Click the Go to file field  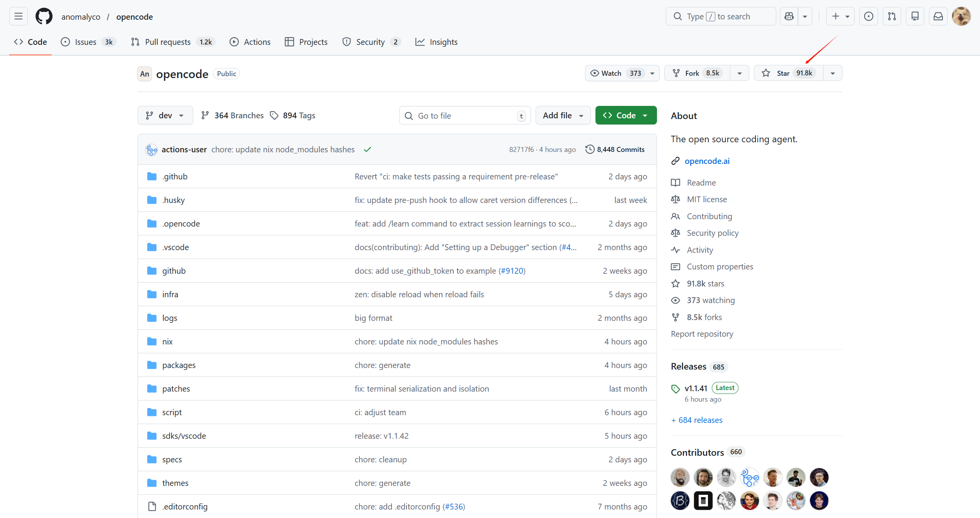464,116
